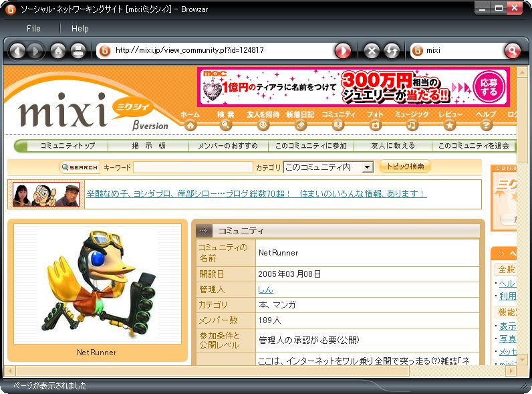Viewport: 532px width, 394px height.
Task: Open ヘルプ question mark icon
Action: 486,125
